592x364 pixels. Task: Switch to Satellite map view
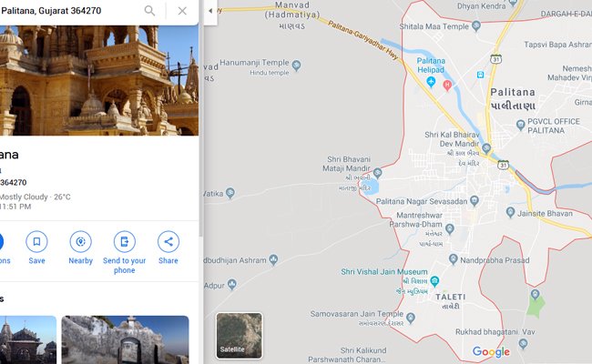click(x=239, y=335)
